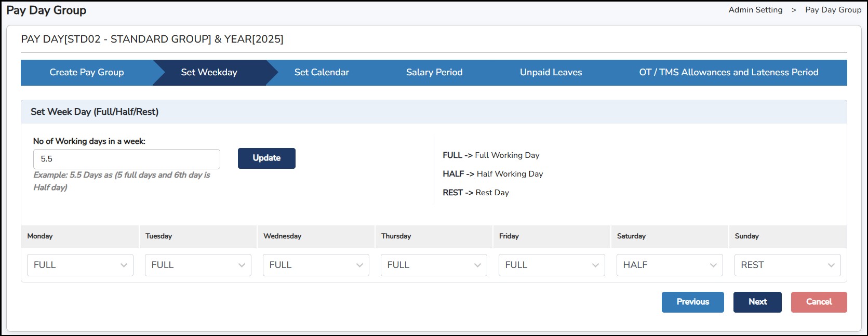This screenshot has height=336, width=868.
Task: Expand the Thursday day-type dropdown
Action: pos(434,265)
